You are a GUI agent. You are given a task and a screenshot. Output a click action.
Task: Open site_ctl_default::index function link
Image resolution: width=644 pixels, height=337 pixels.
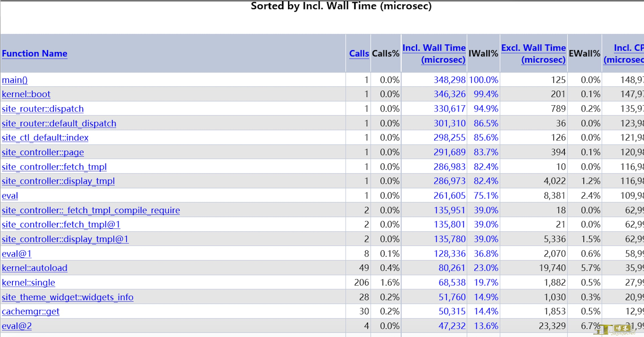point(45,138)
